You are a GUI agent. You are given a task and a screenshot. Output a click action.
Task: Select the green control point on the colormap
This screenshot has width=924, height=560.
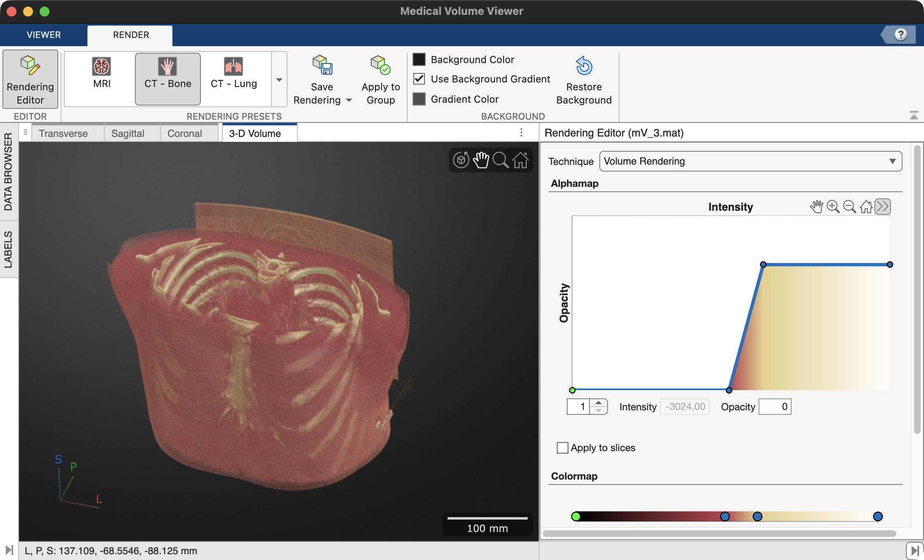tap(576, 516)
